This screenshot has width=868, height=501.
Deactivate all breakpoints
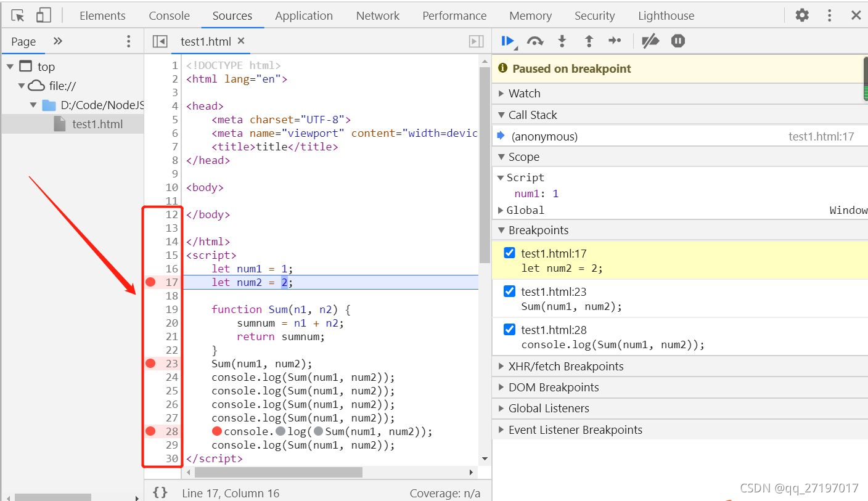650,41
